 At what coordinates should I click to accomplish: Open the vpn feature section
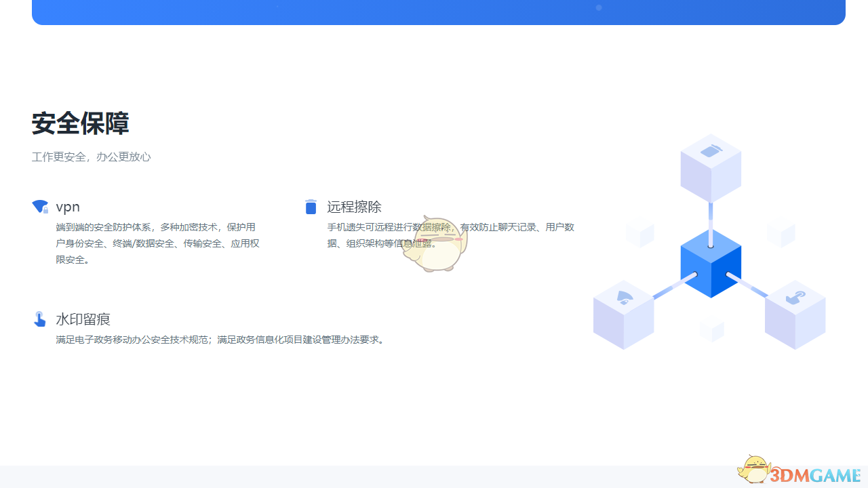68,207
